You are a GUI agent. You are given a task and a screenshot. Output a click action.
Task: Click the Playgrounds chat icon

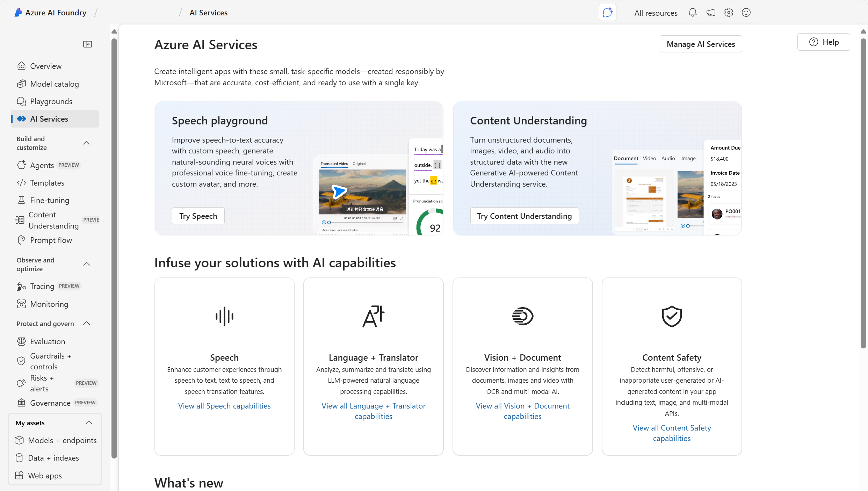pos(21,101)
